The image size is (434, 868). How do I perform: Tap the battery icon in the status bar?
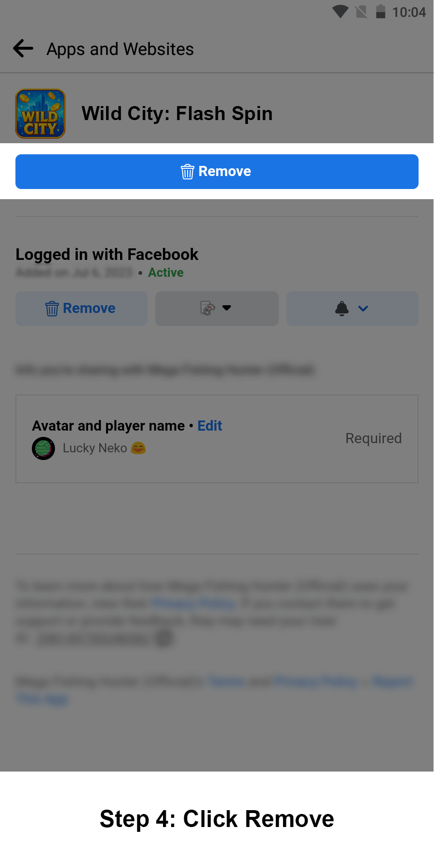380,11
